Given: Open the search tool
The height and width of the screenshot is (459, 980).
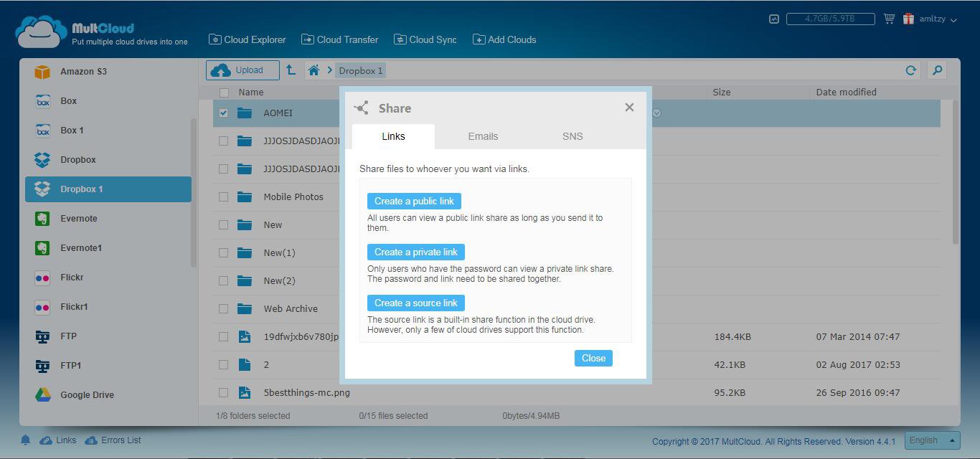Looking at the screenshot, I should pos(937,70).
